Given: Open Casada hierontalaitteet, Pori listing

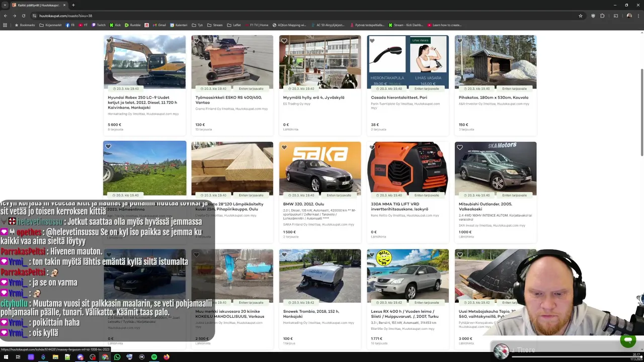Looking at the screenshot, I should (x=399, y=98).
